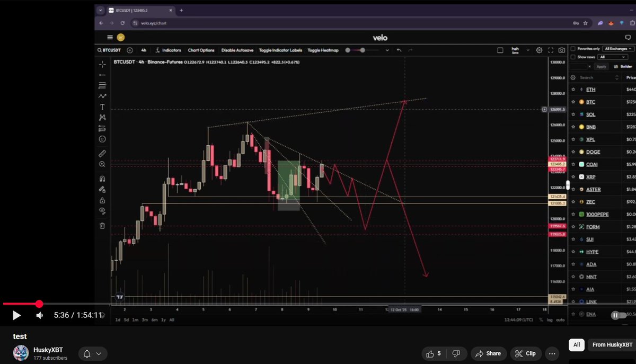Favorite ETH with its star

pos(573,90)
